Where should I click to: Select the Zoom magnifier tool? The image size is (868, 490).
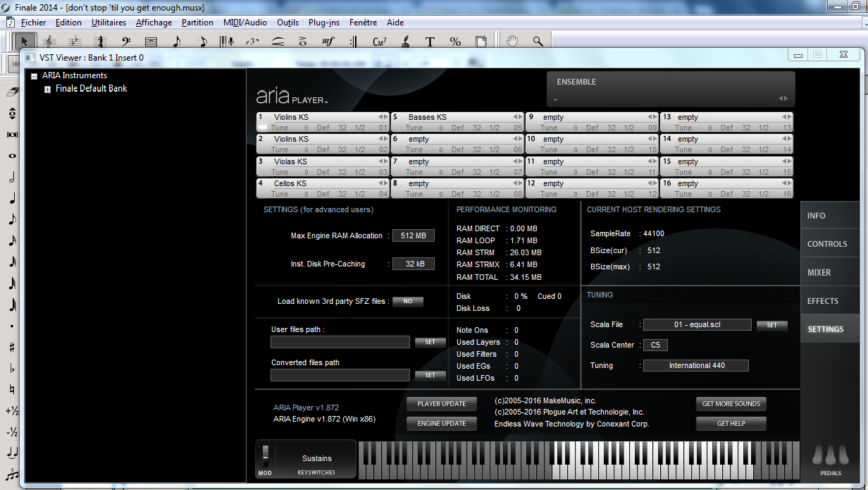pos(538,42)
